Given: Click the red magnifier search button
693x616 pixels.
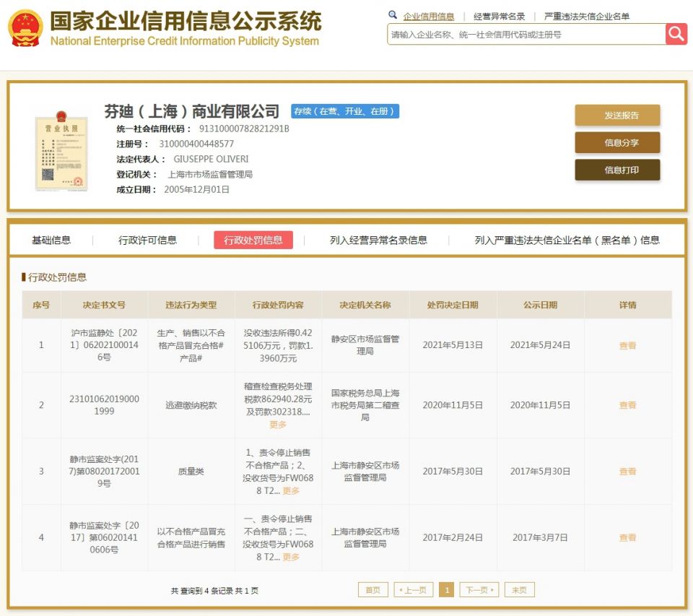Looking at the screenshot, I should pyautogui.click(x=676, y=34).
